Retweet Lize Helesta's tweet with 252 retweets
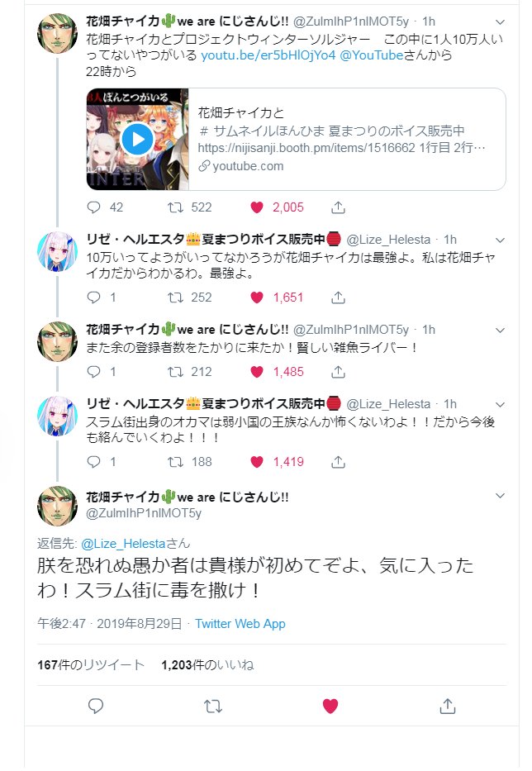The image size is (532, 771). 175,297
